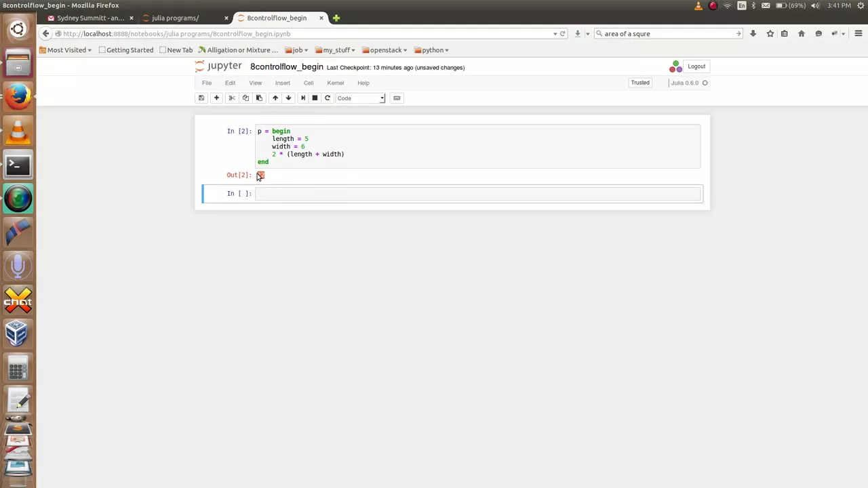This screenshot has width=868, height=488.
Task: Expand the job bookmarks folder
Action: click(296, 50)
